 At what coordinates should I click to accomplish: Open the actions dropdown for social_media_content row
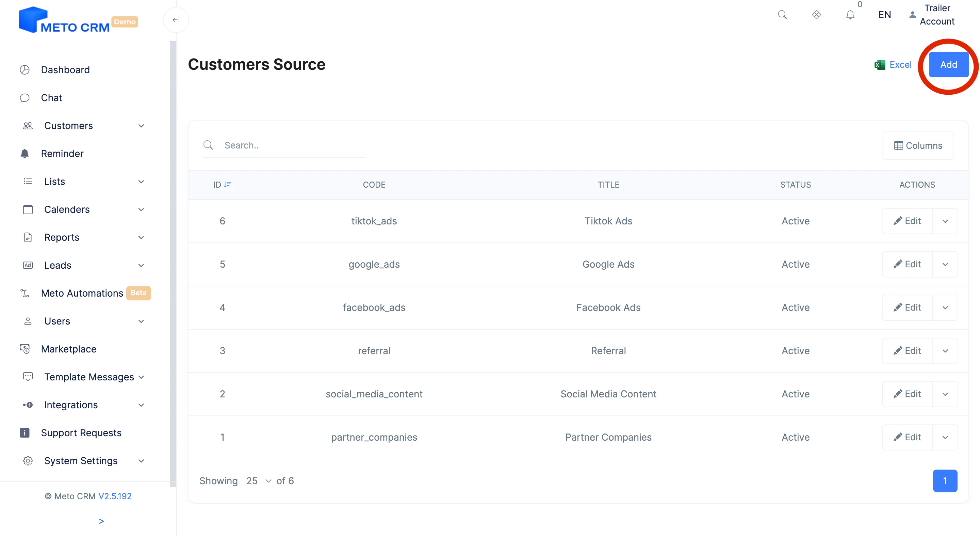tap(945, 394)
